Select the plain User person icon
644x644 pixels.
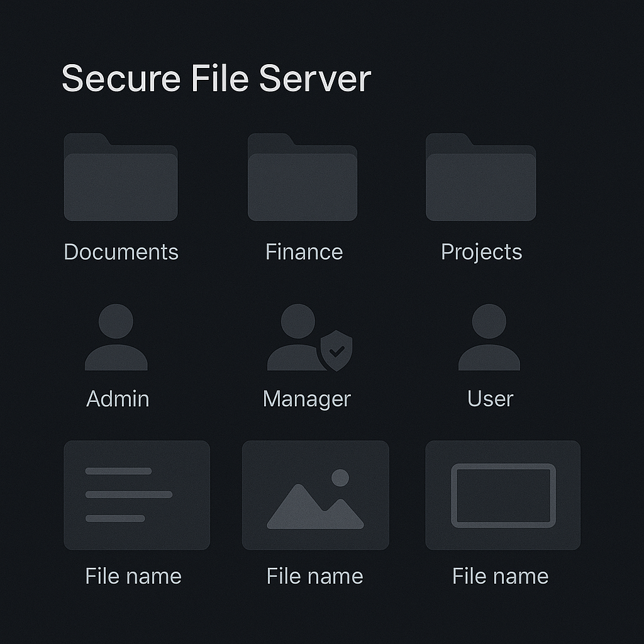click(x=489, y=337)
